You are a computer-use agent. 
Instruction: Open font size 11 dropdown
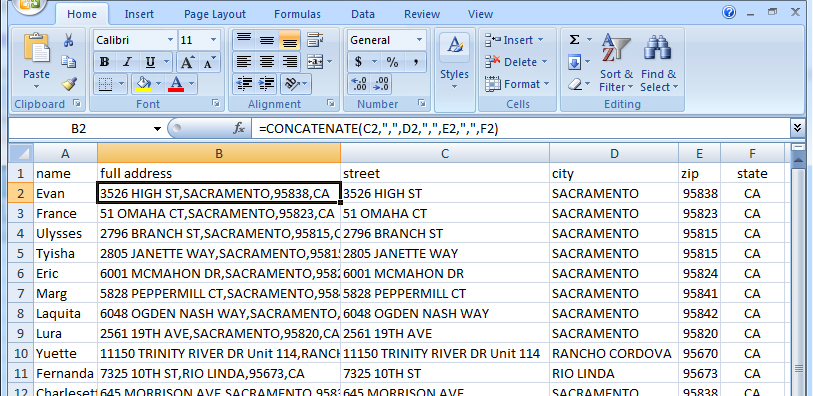(x=214, y=40)
